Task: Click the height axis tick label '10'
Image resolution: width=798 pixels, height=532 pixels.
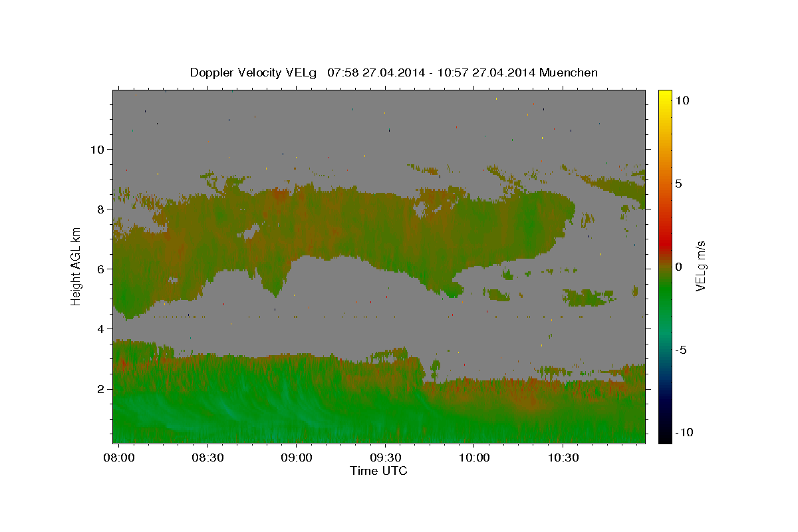Action: pyautogui.click(x=96, y=149)
